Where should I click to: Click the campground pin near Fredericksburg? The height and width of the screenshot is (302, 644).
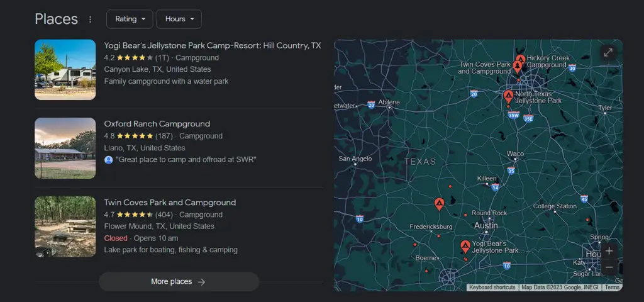440,204
